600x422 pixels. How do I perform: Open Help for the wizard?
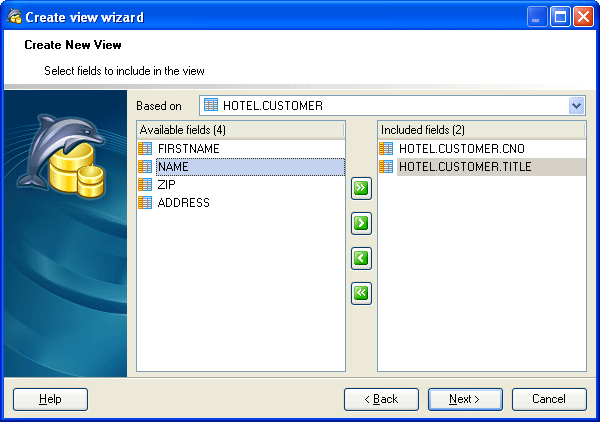[x=50, y=399]
